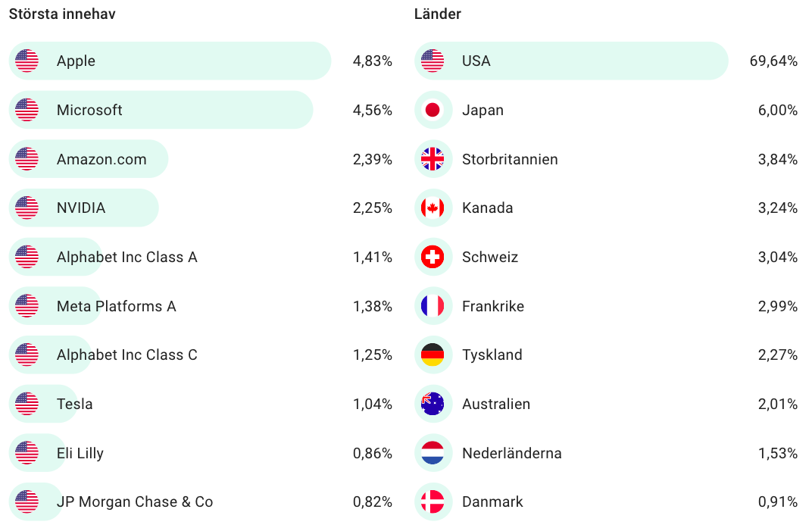The height and width of the screenshot is (528, 812).
Task: Click the US flag beside Apple
Action: [x=27, y=61]
